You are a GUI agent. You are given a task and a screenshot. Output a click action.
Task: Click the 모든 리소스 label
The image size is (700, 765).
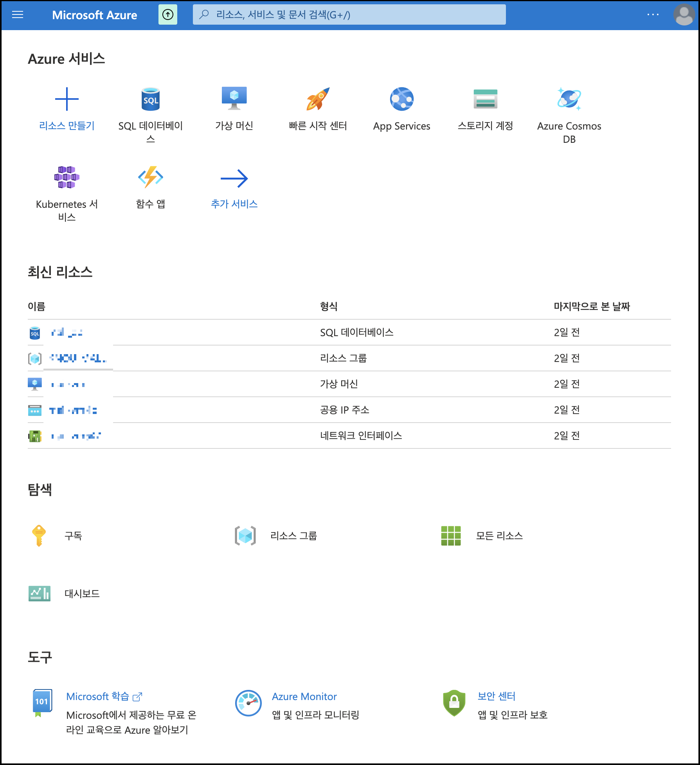tap(499, 536)
